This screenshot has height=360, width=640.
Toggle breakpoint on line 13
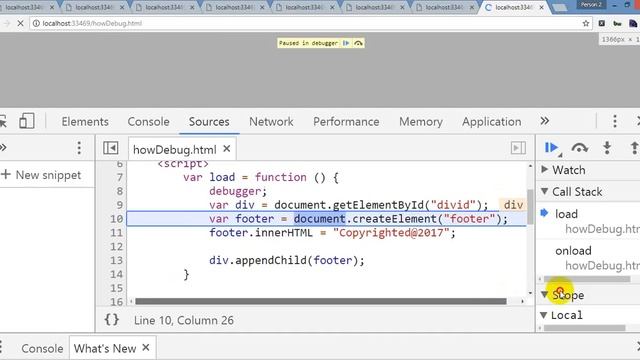point(116,260)
